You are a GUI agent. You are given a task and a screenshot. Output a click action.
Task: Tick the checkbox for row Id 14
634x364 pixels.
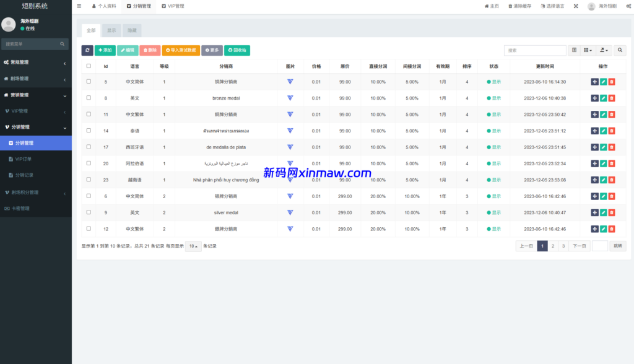89,131
